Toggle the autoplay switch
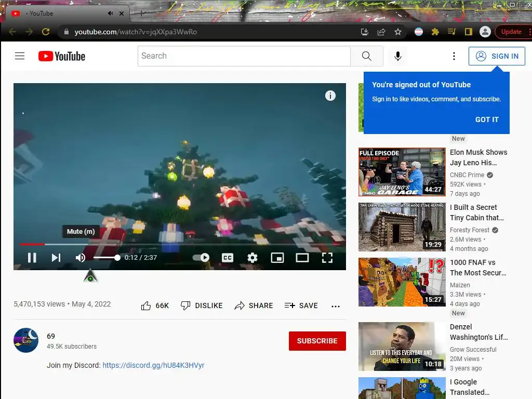Screen dimensions: 532x399 tap(201, 258)
